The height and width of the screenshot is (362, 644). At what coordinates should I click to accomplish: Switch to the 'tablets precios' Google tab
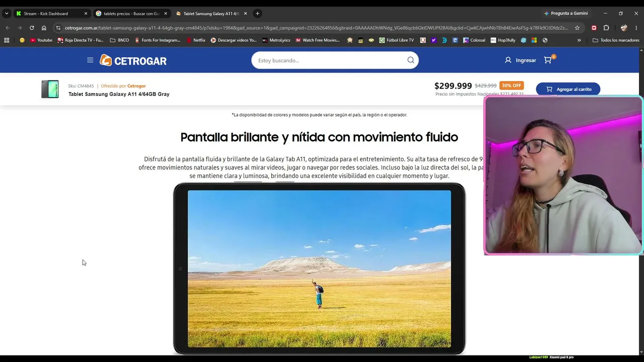(131, 14)
